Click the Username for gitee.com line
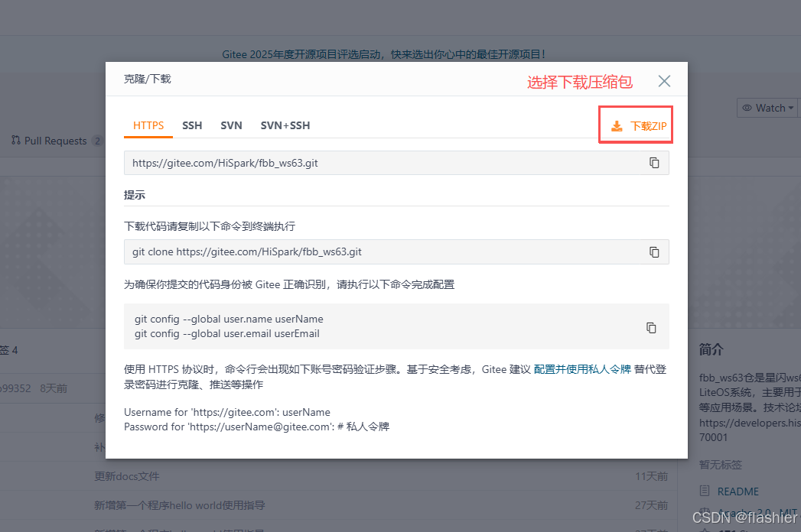The image size is (801, 532). coord(226,412)
